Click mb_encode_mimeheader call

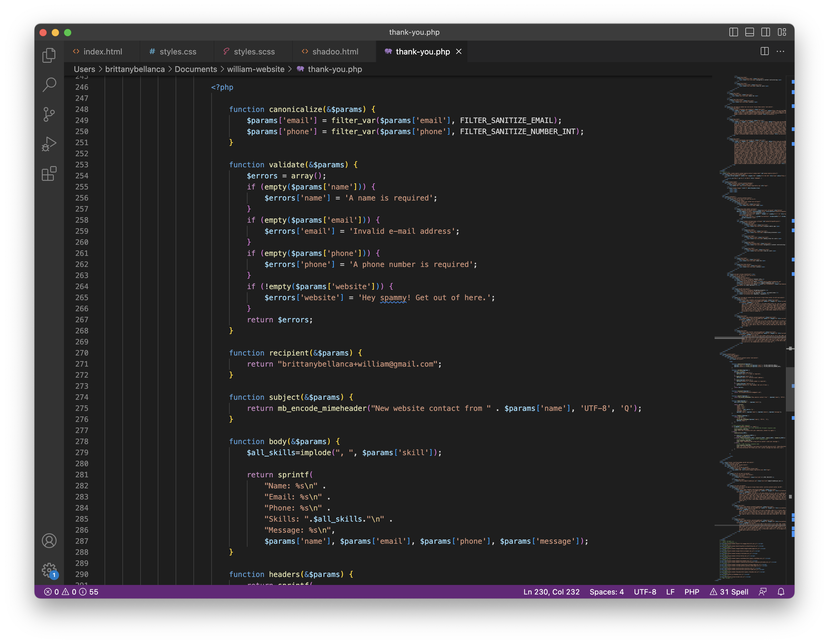(322, 408)
